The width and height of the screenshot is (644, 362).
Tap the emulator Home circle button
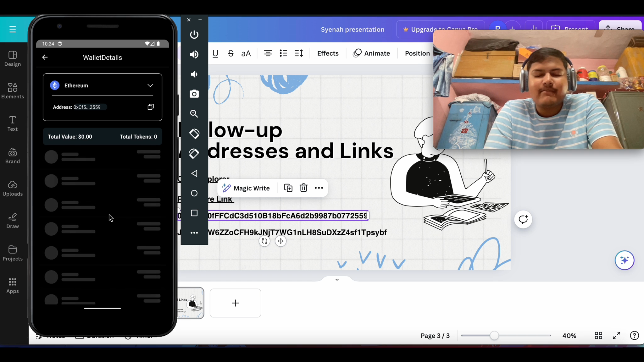tap(194, 193)
